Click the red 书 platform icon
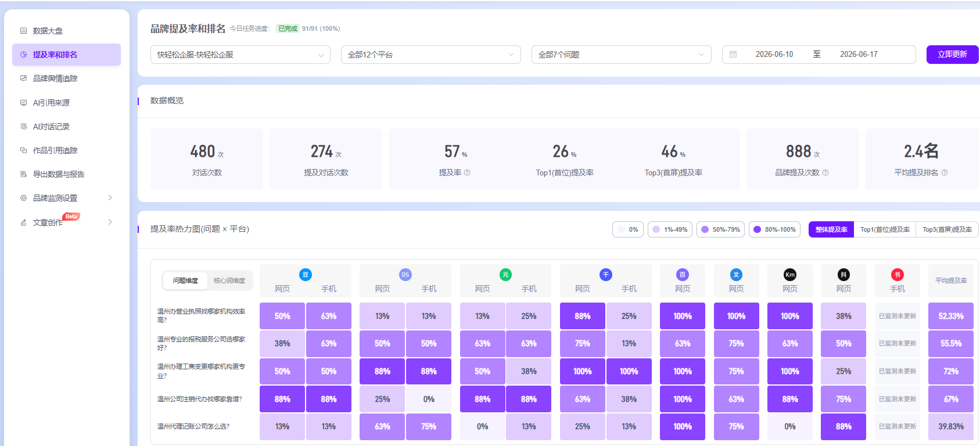The height and width of the screenshot is (446, 980). coord(898,275)
